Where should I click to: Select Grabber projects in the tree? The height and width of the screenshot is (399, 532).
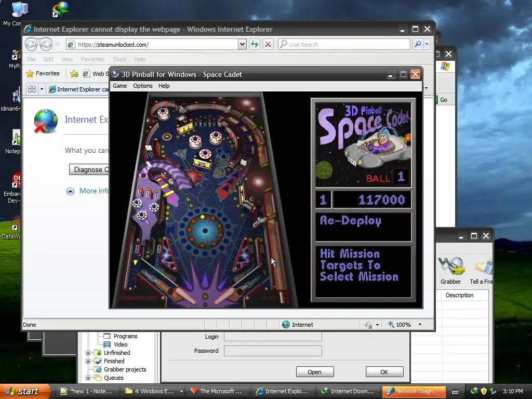pyautogui.click(x=125, y=369)
